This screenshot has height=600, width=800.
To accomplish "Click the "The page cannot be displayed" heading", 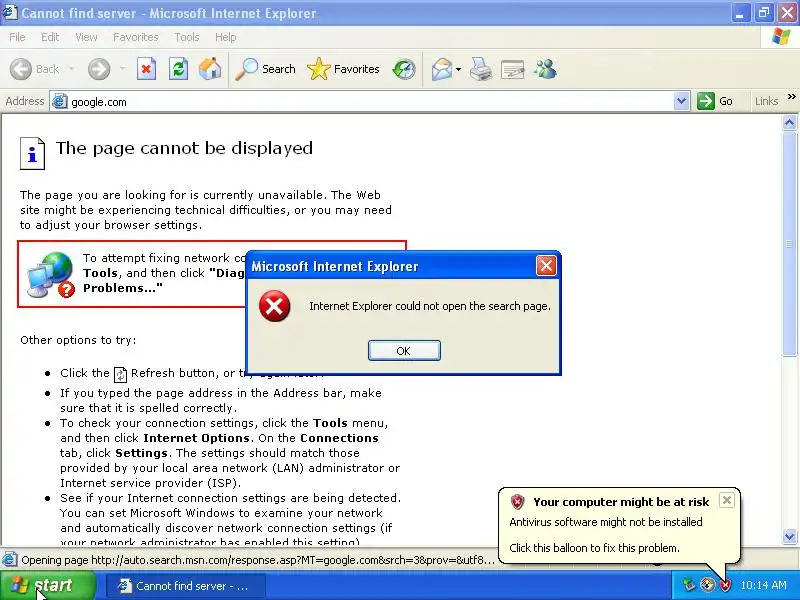I will [184, 148].
